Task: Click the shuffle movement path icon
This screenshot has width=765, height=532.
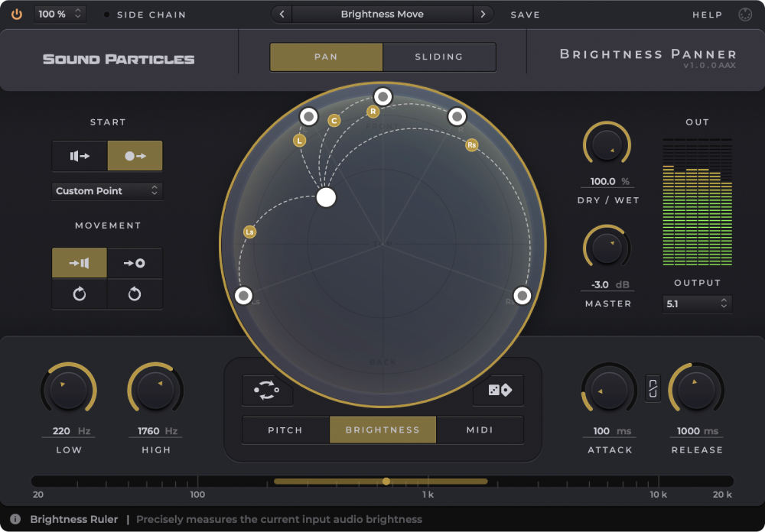Action: 267,391
